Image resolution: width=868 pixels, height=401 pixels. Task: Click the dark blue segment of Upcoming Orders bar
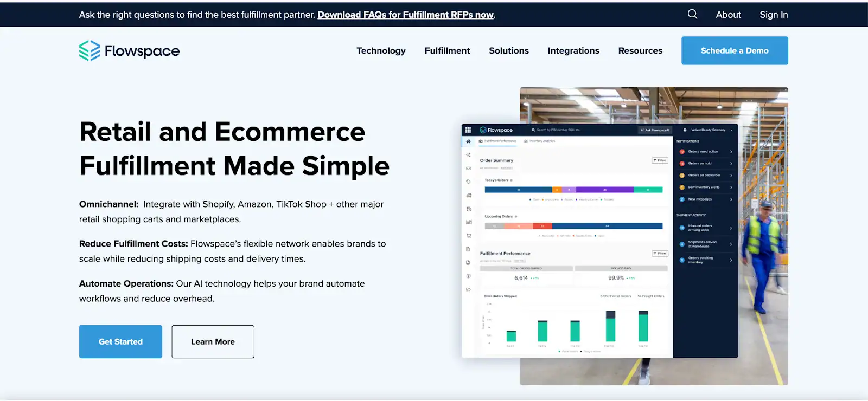(x=607, y=226)
